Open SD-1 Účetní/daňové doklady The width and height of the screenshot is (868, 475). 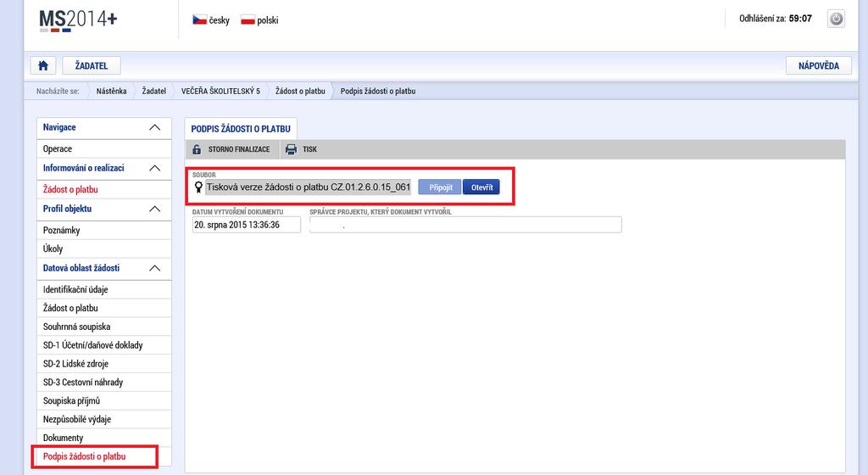coord(104,345)
